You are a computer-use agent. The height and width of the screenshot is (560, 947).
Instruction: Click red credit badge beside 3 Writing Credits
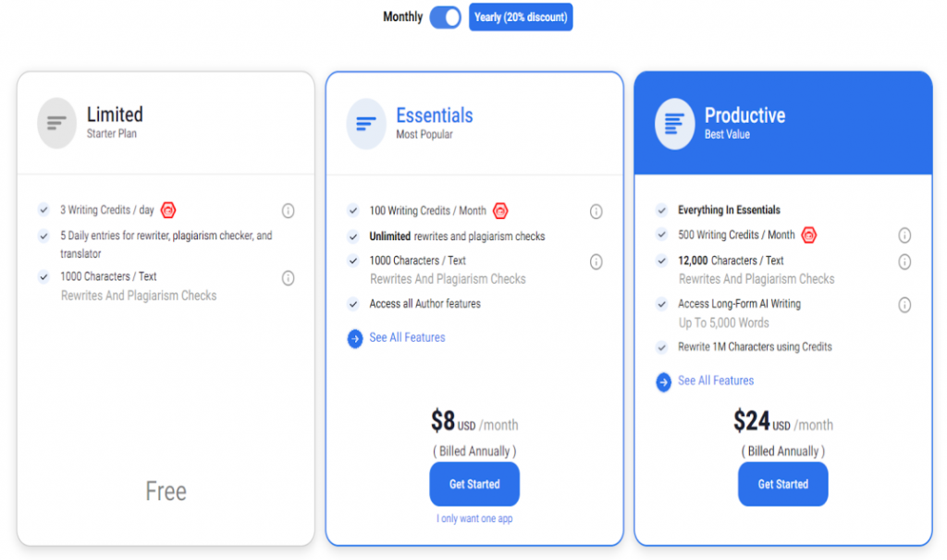(168, 210)
